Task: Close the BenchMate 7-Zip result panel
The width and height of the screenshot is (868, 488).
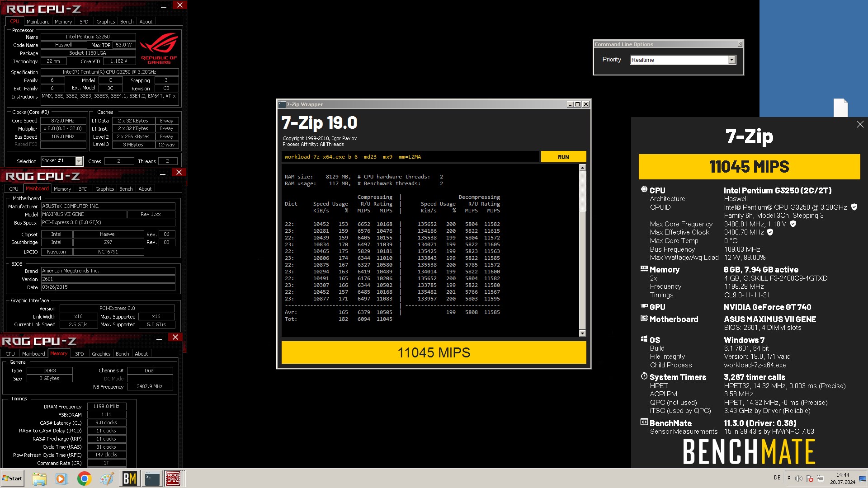Action: pyautogui.click(x=860, y=124)
